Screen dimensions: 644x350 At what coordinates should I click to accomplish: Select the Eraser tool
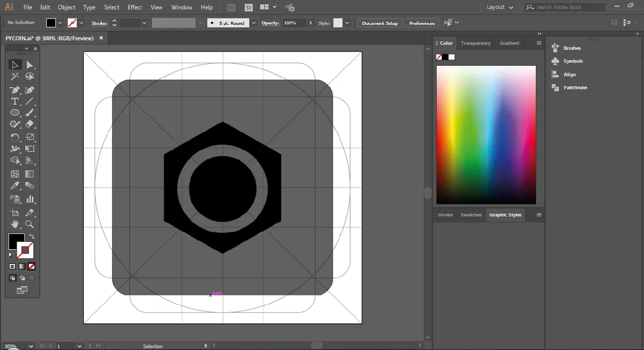coord(30,124)
